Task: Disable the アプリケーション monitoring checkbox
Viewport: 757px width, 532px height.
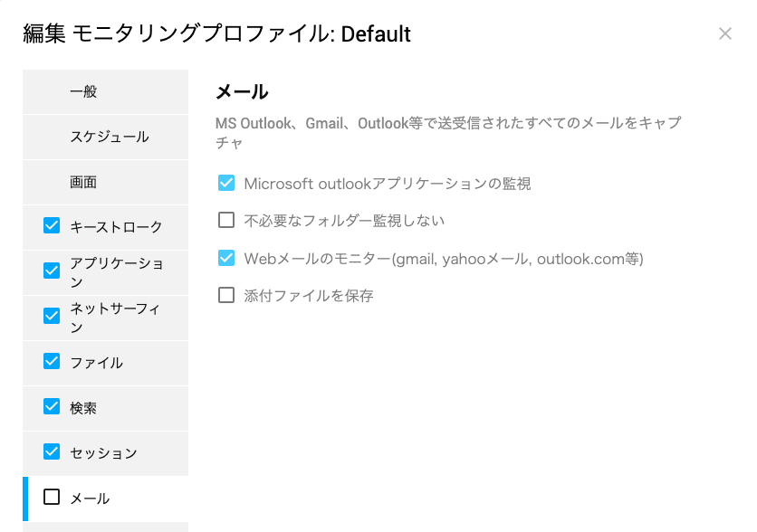Action: (x=52, y=271)
